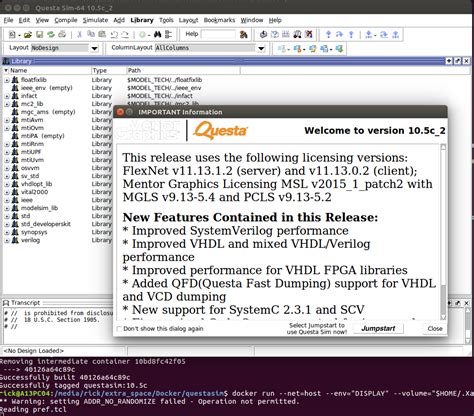Select the modelsim_lib library row

click(x=39, y=208)
